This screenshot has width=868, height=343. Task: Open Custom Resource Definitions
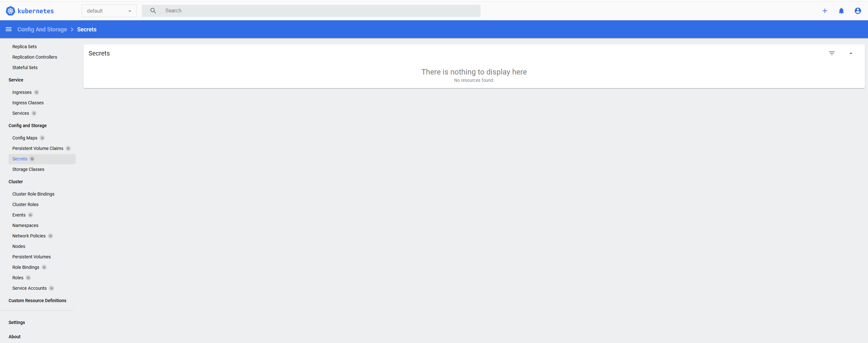tap(37, 300)
